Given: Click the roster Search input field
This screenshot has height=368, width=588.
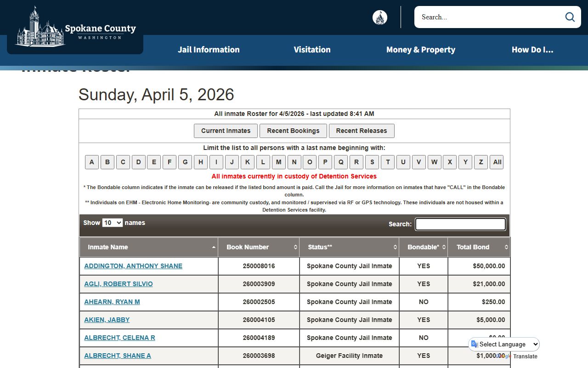Looking at the screenshot, I should pos(460,224).
